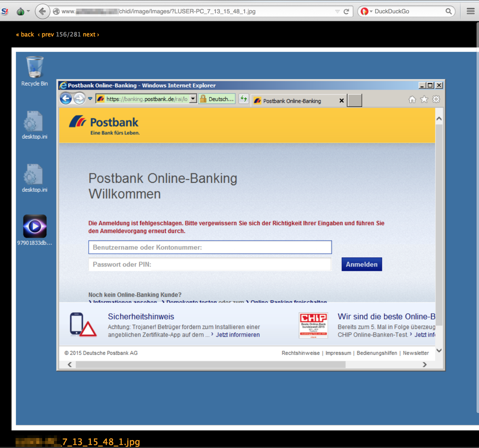Close the Postbank Online-Banking tab
Viewport: 479px width, 448px height.
[x=341, y=101]
